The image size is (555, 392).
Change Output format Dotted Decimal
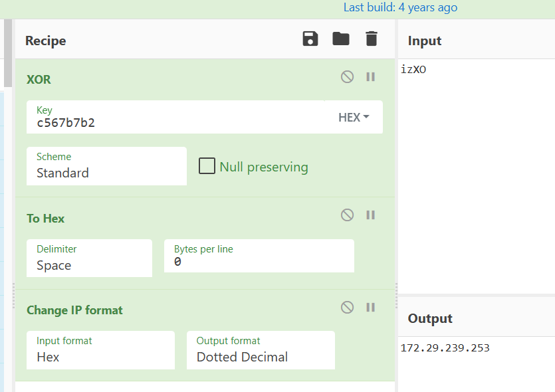(x=261, y=350)
